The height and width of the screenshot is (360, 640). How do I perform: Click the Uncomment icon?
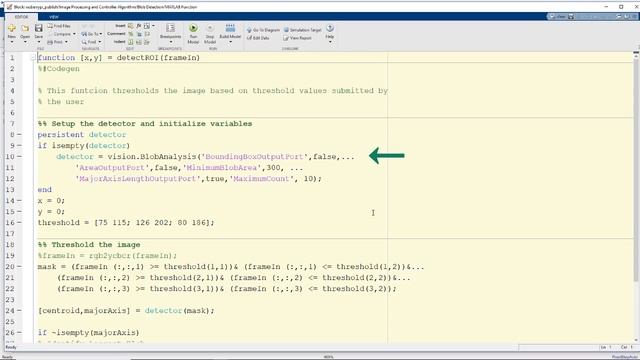(139, 34)
